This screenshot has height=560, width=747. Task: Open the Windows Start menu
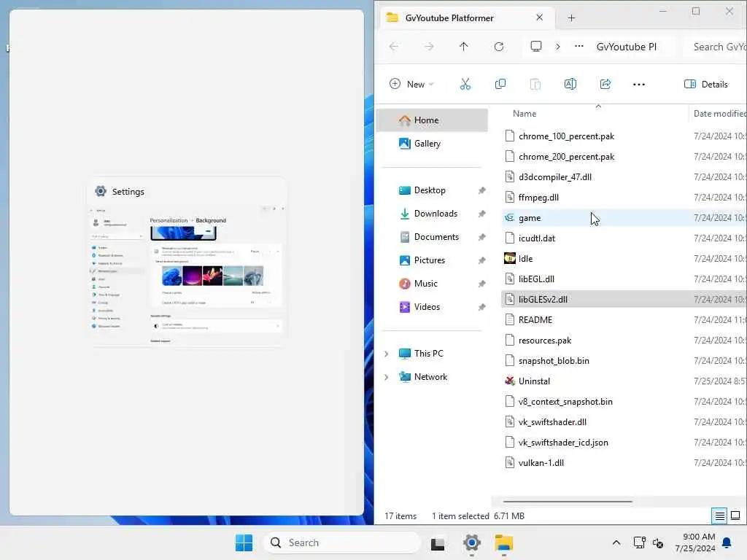[x=244, y=542]
